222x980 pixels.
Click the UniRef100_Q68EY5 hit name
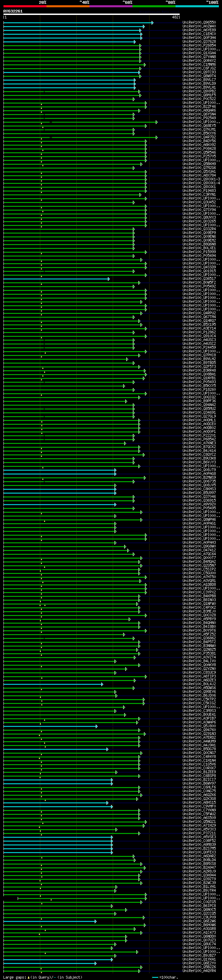[x=199, y=125]
